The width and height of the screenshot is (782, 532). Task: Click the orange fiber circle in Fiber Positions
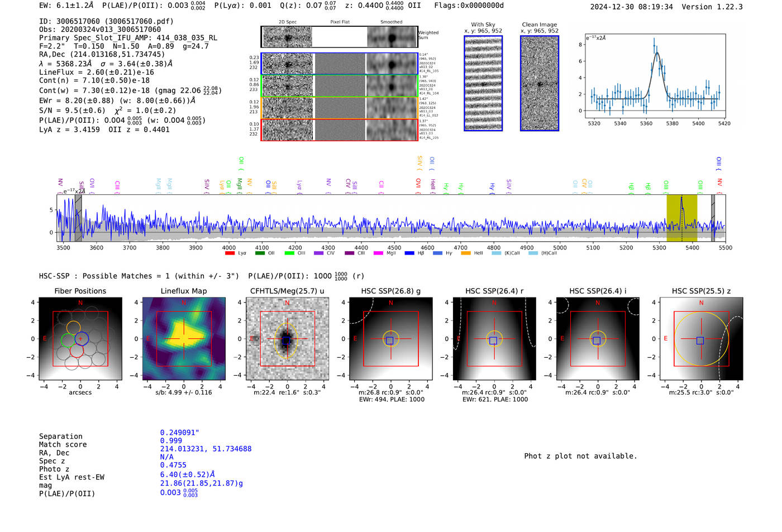point(73,328)
